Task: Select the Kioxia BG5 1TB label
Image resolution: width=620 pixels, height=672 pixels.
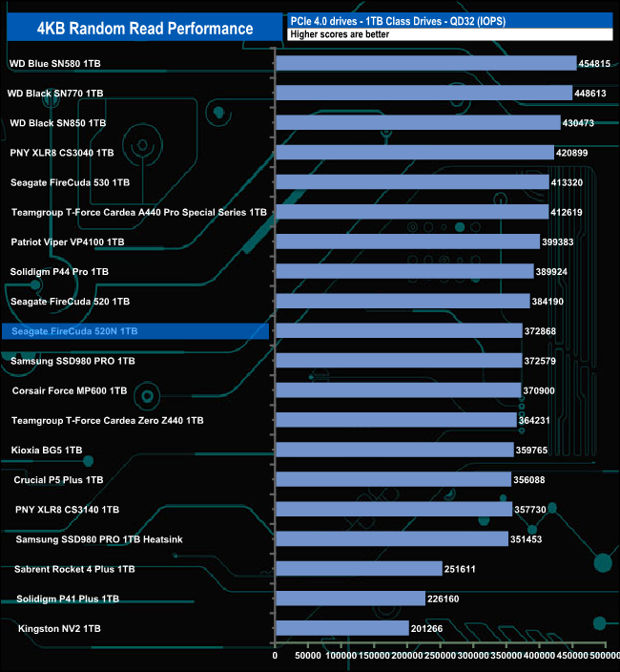Action: [x=46, y=450]
